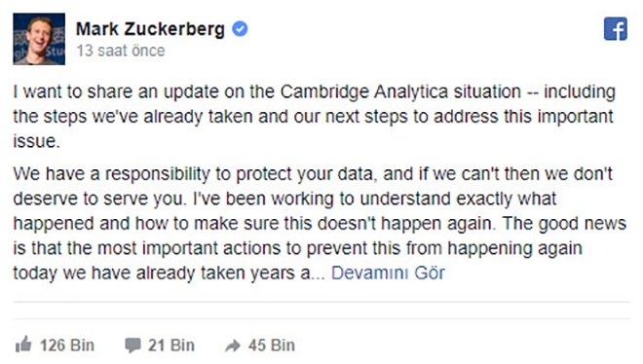This screenshot has width=643, height=364.
Task: Click the '13 saat önce' timestamp
Action: click(121, 51)
